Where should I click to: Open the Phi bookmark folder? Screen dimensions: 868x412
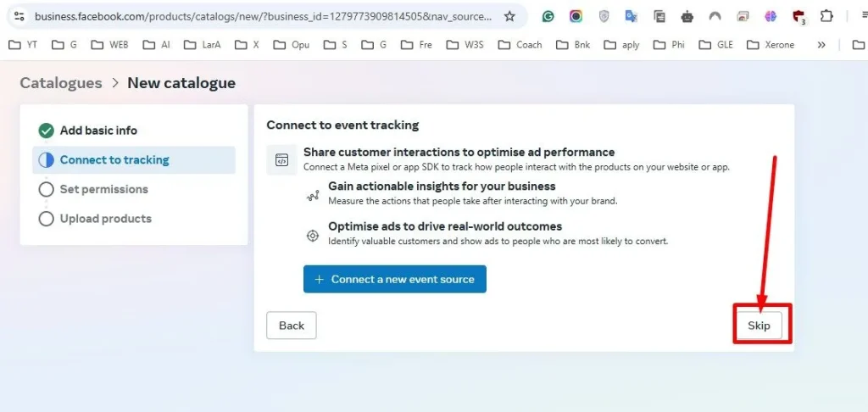[670, 45]
